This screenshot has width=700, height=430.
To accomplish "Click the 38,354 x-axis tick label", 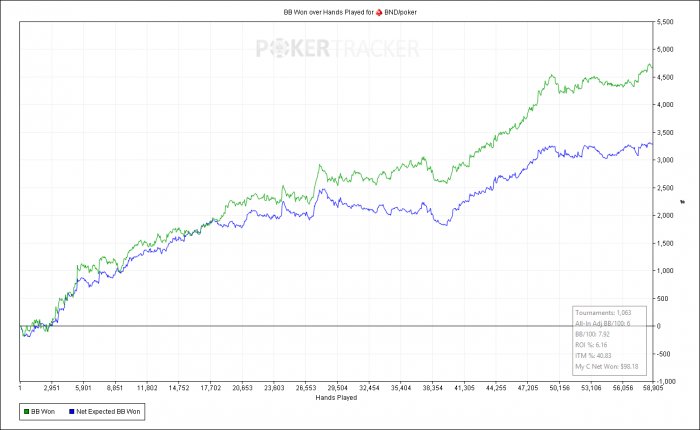I will pos(432,388).
